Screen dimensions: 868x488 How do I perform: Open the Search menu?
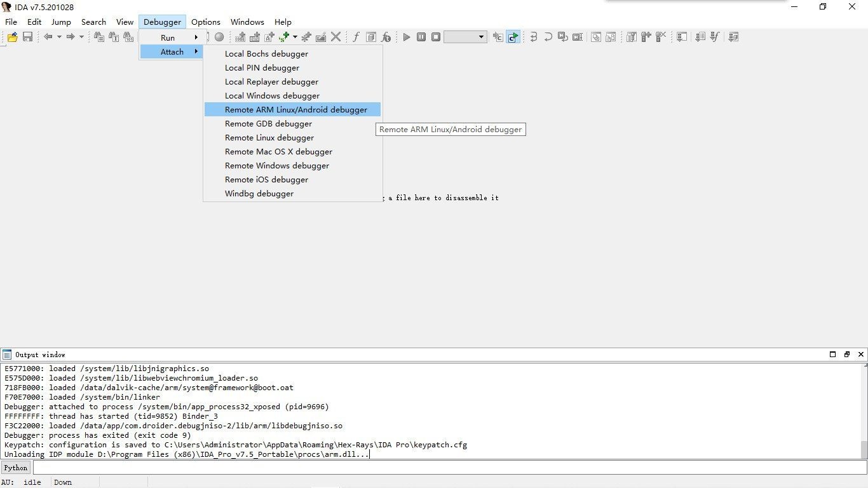pyautogui.click(x=93, y=22)
